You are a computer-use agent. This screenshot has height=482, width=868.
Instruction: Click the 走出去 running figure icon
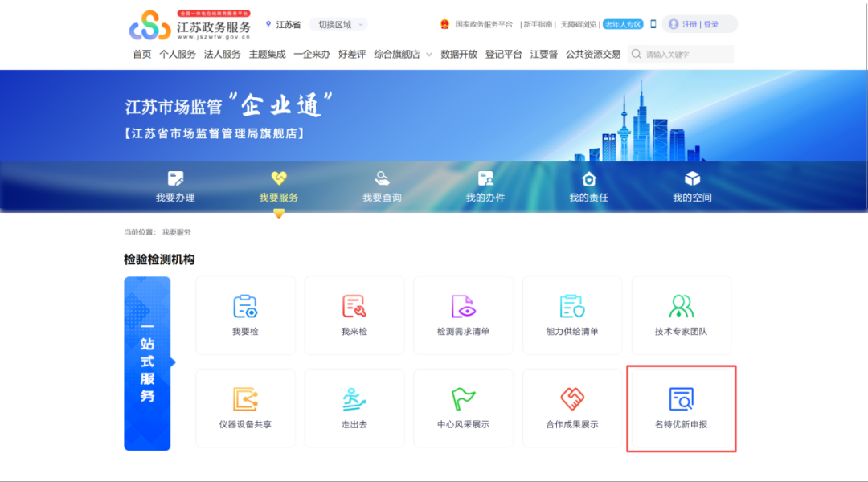tap(354, 398)
